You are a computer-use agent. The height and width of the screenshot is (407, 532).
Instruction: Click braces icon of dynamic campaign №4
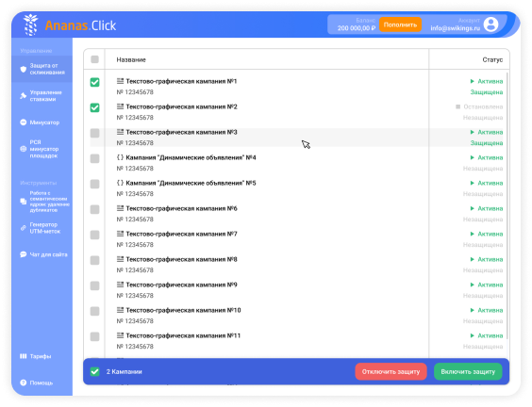pyautogui.click(x=120, y=157)
